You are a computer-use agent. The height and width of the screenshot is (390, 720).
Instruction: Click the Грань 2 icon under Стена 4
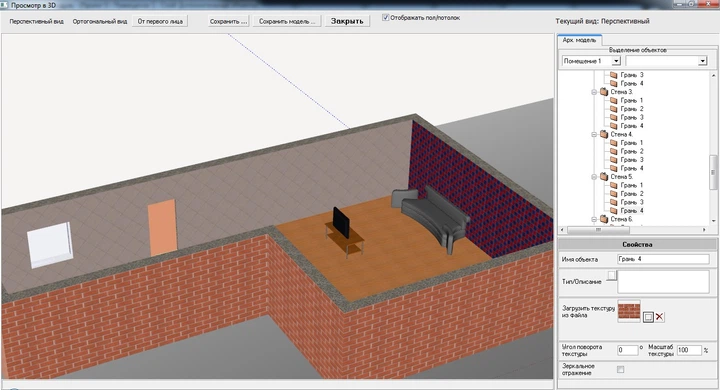(x=613, y=151)
